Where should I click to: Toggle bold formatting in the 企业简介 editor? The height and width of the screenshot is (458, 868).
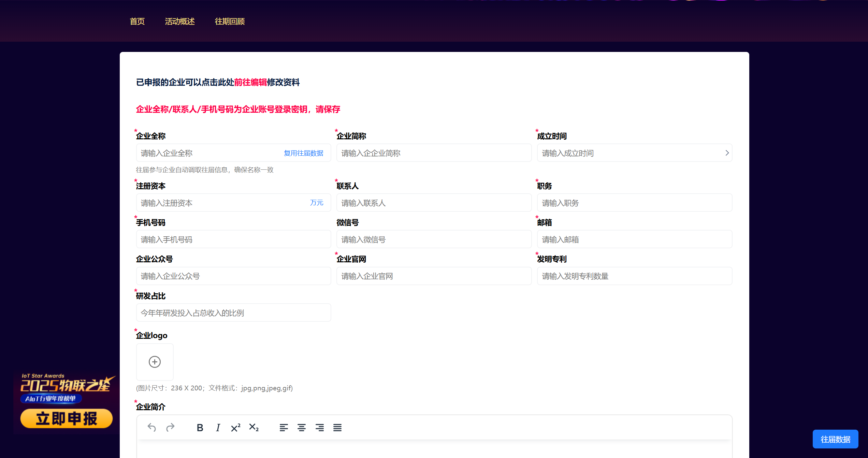[200, 427]
